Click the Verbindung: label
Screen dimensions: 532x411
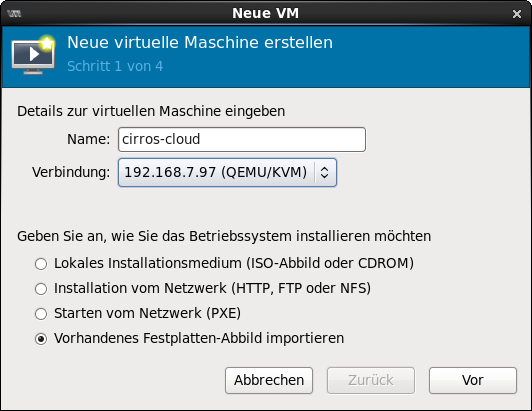click(x=71, y=172)
